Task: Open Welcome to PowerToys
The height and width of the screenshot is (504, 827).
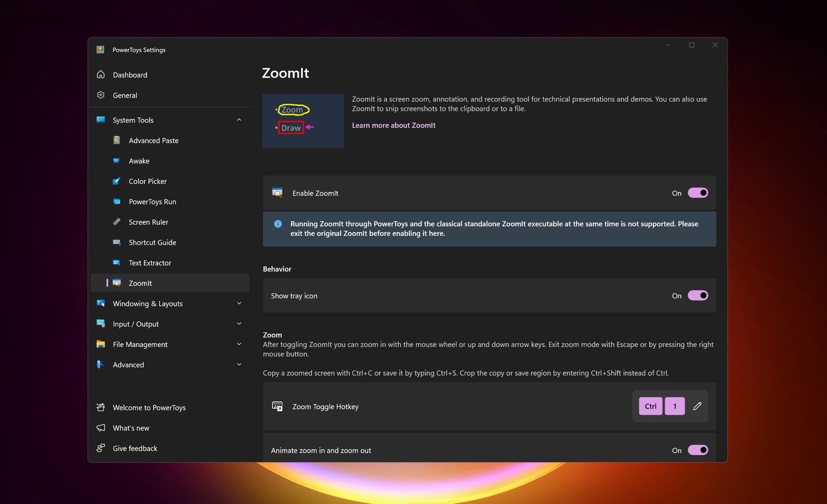Action: [x=170, y=408]
